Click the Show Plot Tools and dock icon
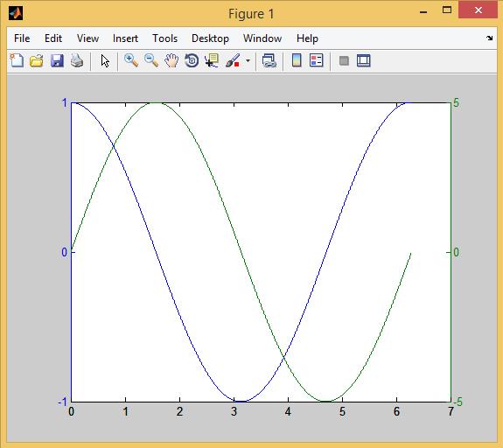 click(x=364, y=60)
